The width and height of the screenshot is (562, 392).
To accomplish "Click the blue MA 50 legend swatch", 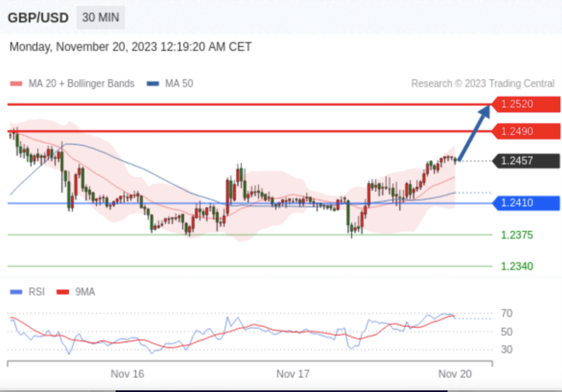I will point(153,84).
